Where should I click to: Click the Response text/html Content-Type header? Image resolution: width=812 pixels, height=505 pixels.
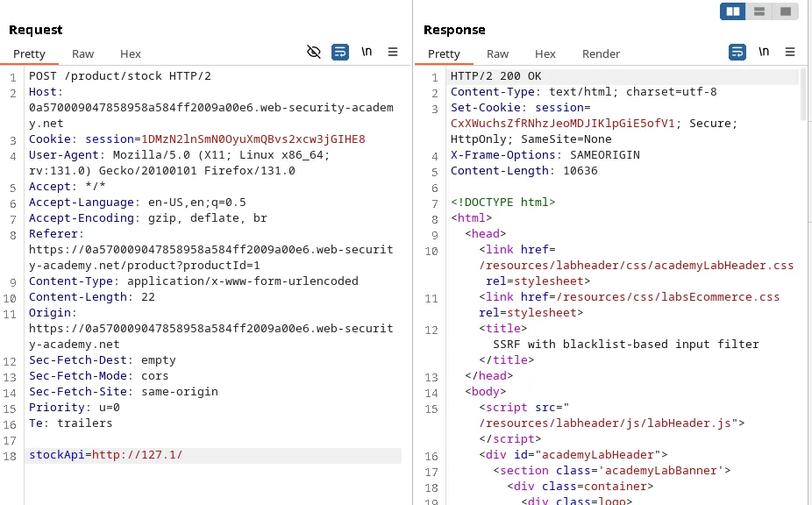[584, 92]
